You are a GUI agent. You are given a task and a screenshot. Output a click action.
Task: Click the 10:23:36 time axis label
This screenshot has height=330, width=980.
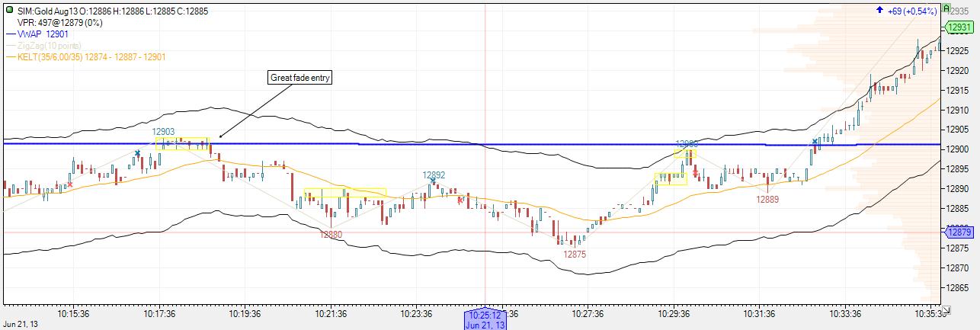tap(417, 313)
